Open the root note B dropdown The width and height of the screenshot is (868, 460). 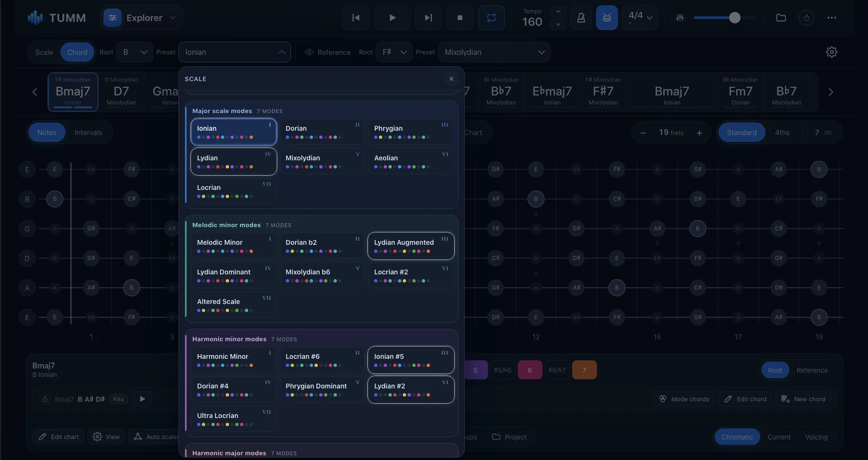tap(135, 52)
